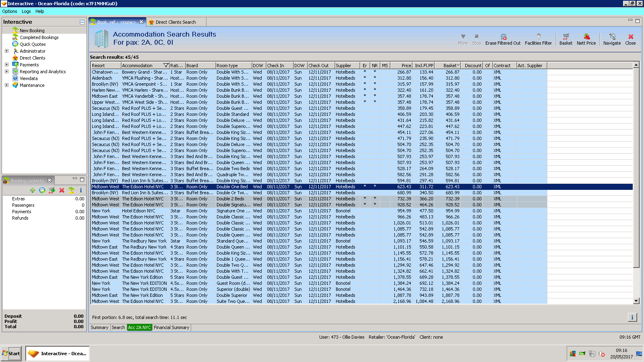644x362 pixels.
Task: Expand the Administrator tree node
Action: coord(6,51)
